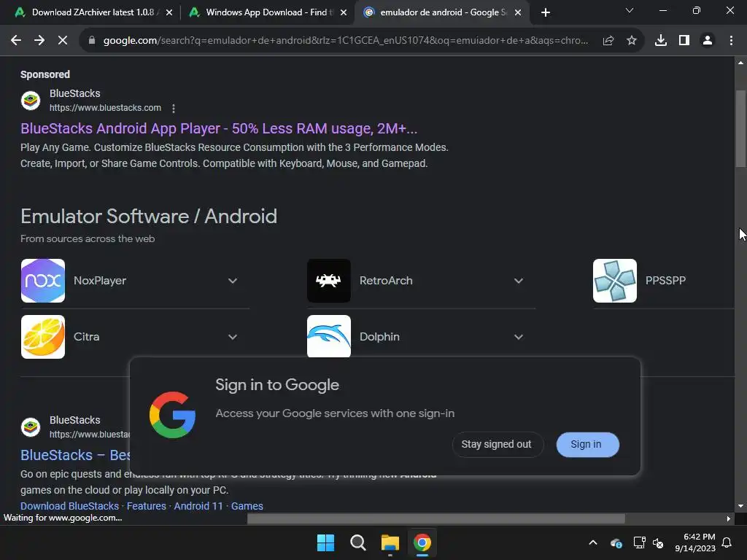Go back to the previous page
Image resolution: width=747 pixels, height=560 pixels.
tap(16, 41)
